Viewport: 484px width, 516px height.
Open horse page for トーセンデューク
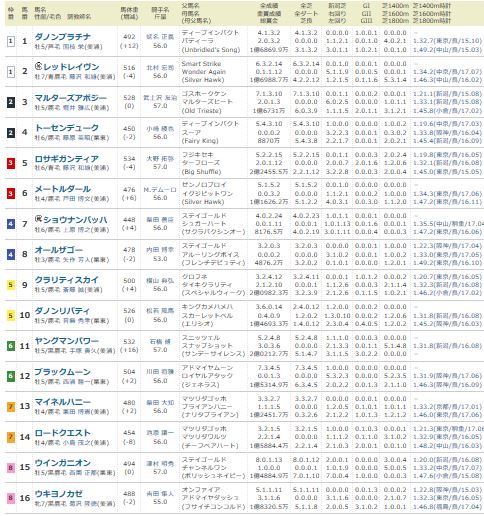[x=67, y=128]
